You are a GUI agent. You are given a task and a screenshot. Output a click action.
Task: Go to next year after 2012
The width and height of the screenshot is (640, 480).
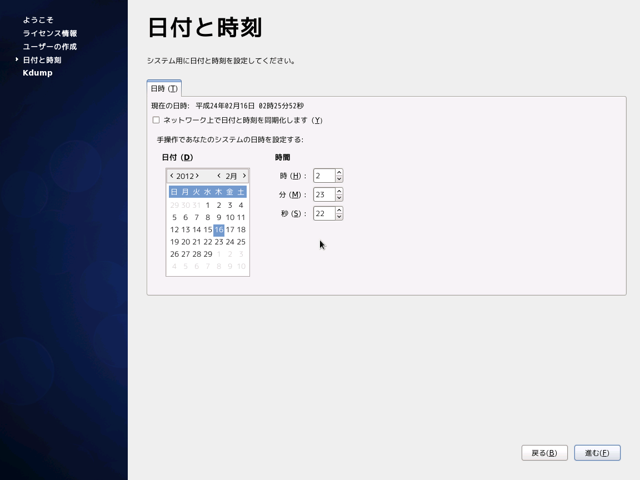(197, 176)
